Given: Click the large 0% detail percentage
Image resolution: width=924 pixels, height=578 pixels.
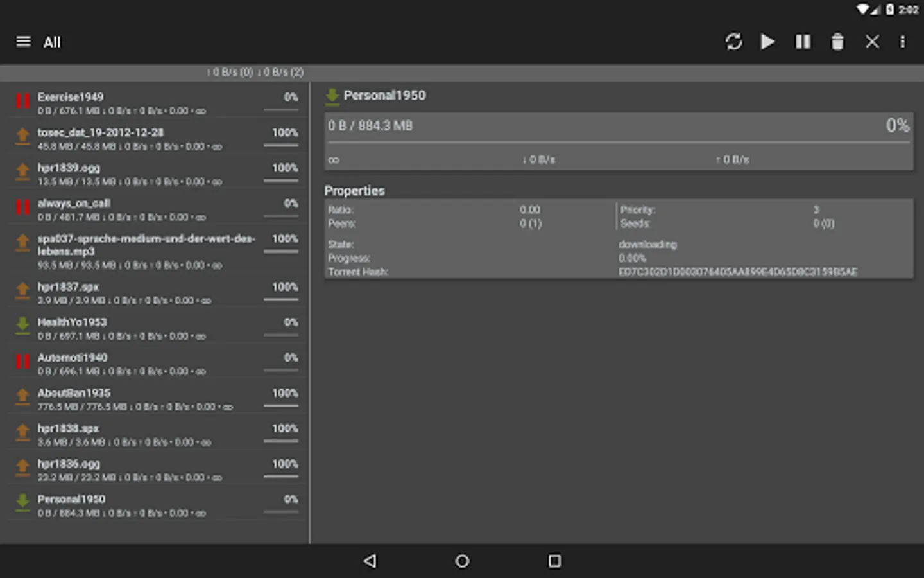Looking at the screenshot, I should pos(898,125).
